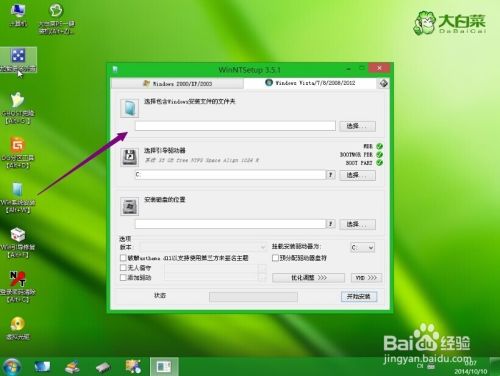Open the highlighted blue dotted desktop icon
This screenshot has height=376, width=500.
point(18,60)
